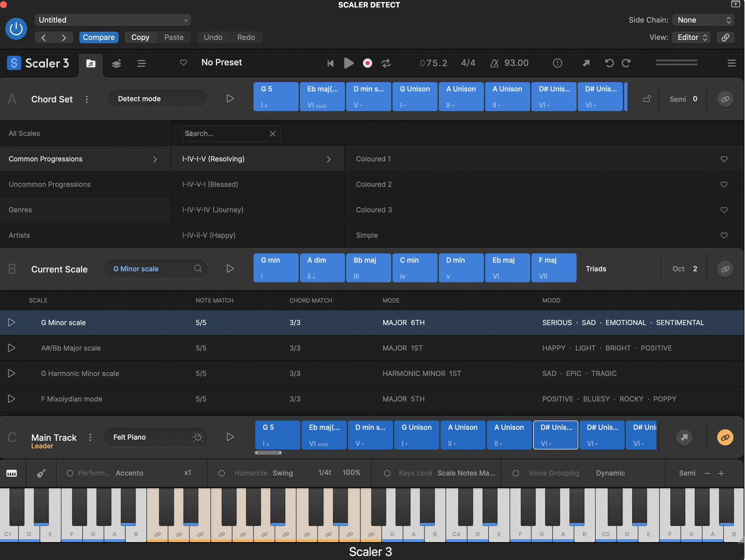Open the hamburger settings menu at top right
This screenshot has width=745, height=560.
click(731, 62)
